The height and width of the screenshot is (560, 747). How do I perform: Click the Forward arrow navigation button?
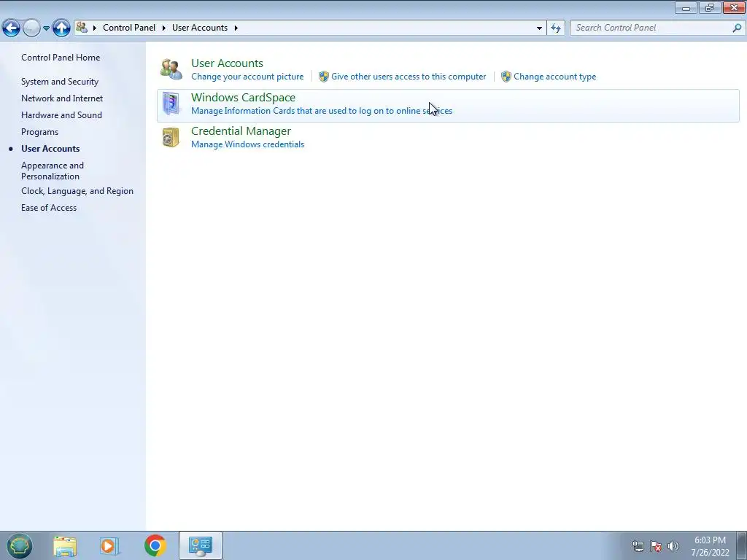coord(31,28)
